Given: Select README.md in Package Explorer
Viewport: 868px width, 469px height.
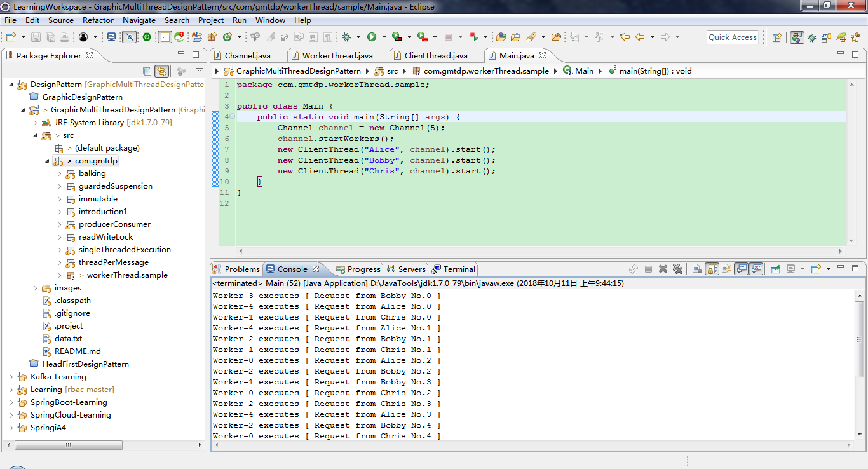Looking at the screenshot, I should pyautogui.click(x=77, y=351).
